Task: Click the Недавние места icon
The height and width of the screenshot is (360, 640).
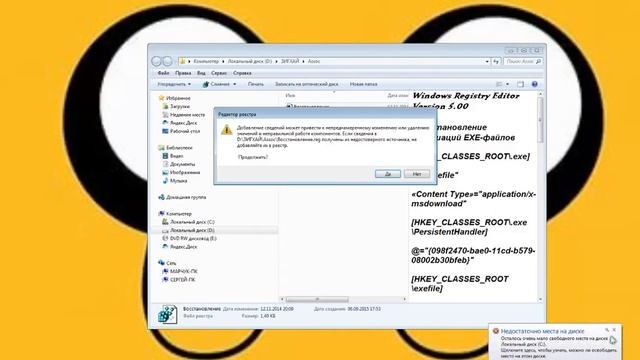Action: (165, 115)
